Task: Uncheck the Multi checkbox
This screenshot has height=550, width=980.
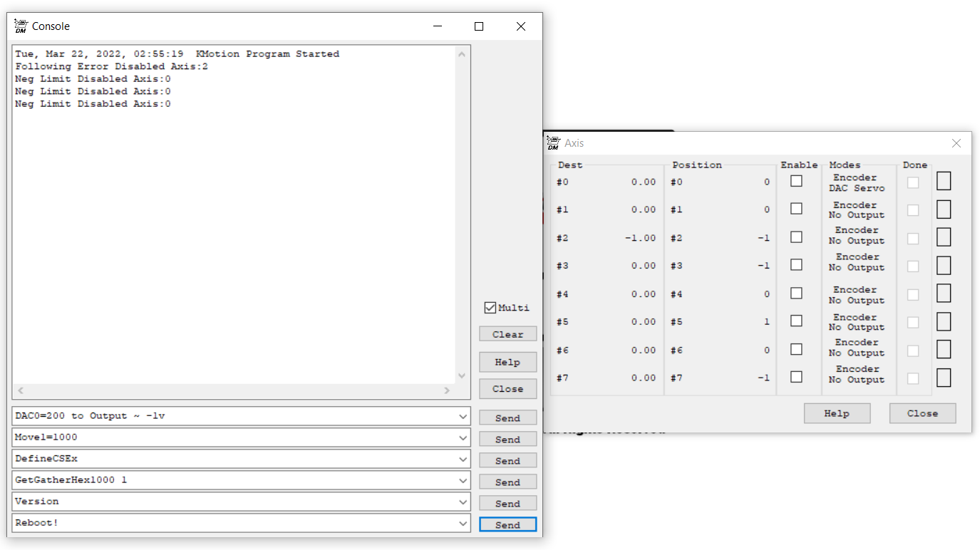Action: pyautogui.click(x=490, y=308)
